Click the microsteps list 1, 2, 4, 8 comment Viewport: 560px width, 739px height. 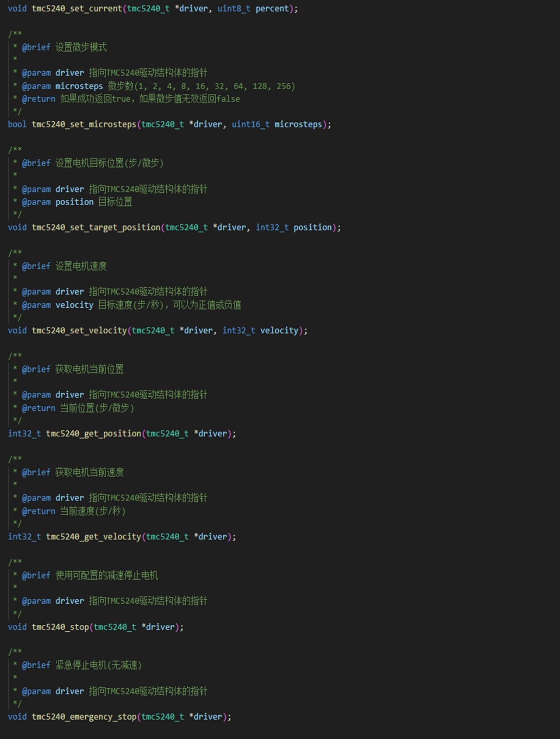tap(202, 86)
